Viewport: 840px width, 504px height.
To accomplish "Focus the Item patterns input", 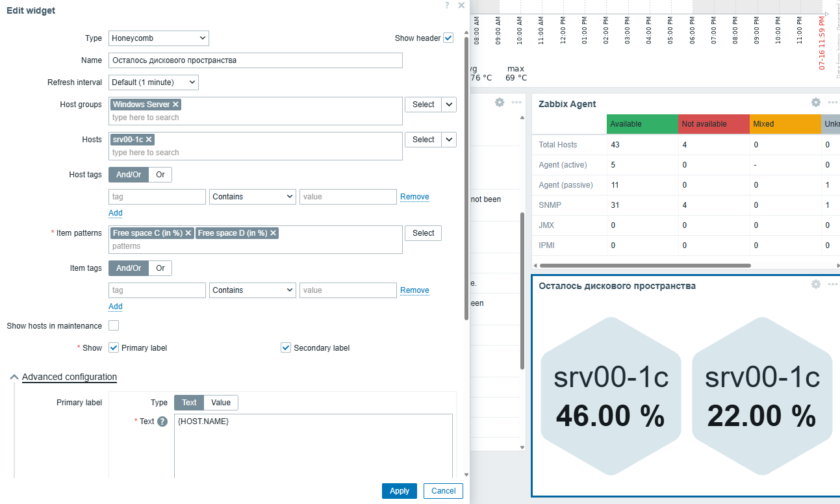I will [x=255, y=246].
